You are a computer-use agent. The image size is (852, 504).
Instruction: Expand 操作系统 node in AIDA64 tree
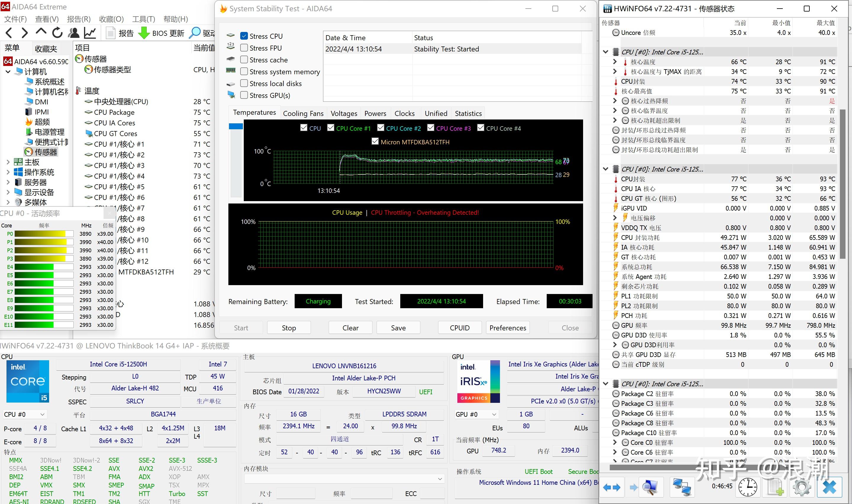[x=8, y=172]
